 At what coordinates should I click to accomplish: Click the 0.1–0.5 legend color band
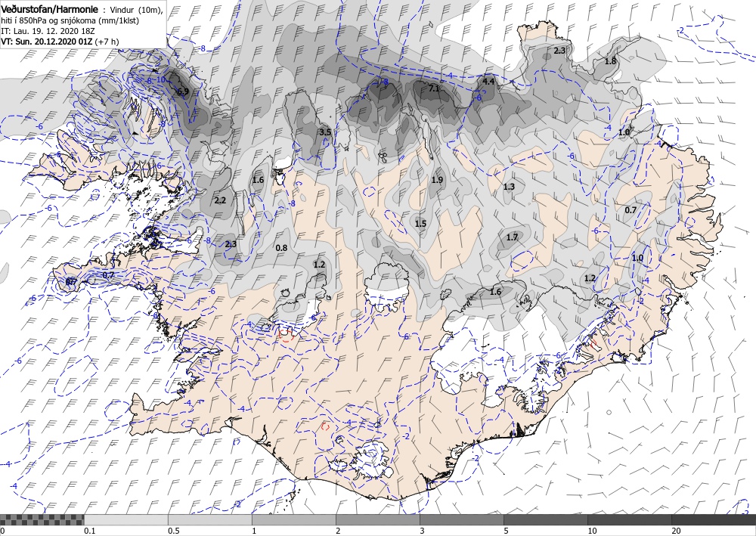(x=125, y=519)
